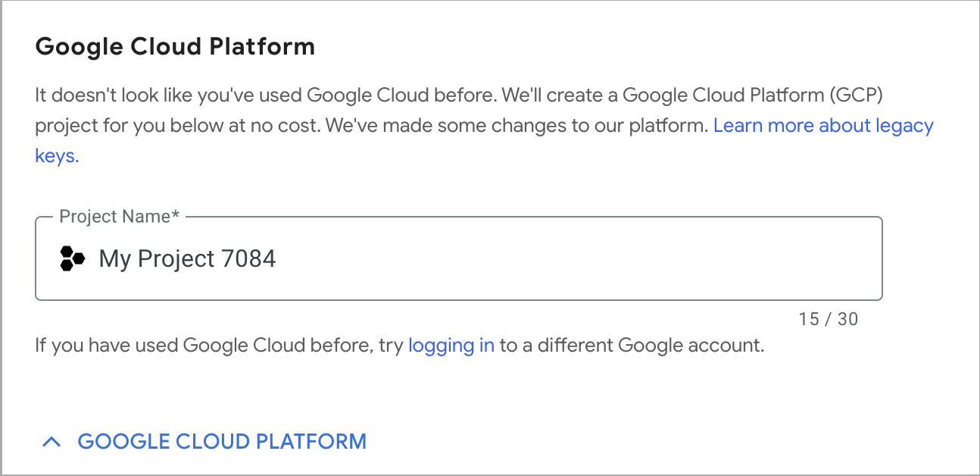The image size is (980, 476).
Task: Click the Project Name* field label
Action: (120, 217)
